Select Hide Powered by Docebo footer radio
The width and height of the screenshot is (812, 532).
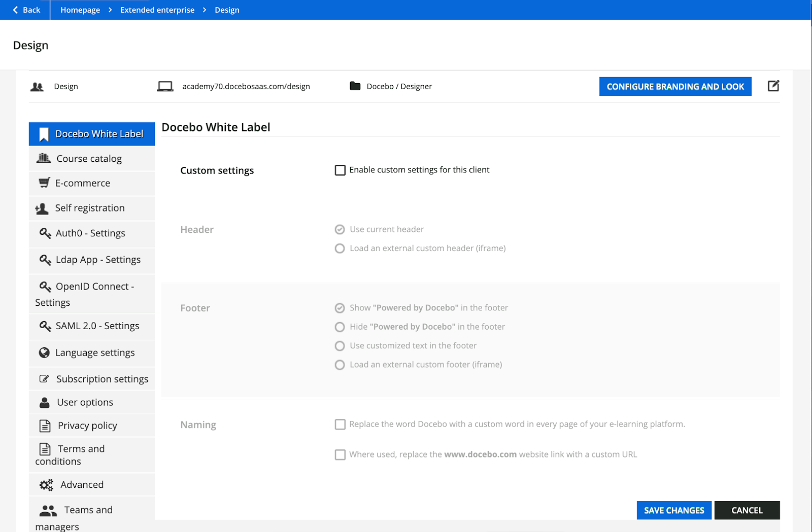[340, 327]
